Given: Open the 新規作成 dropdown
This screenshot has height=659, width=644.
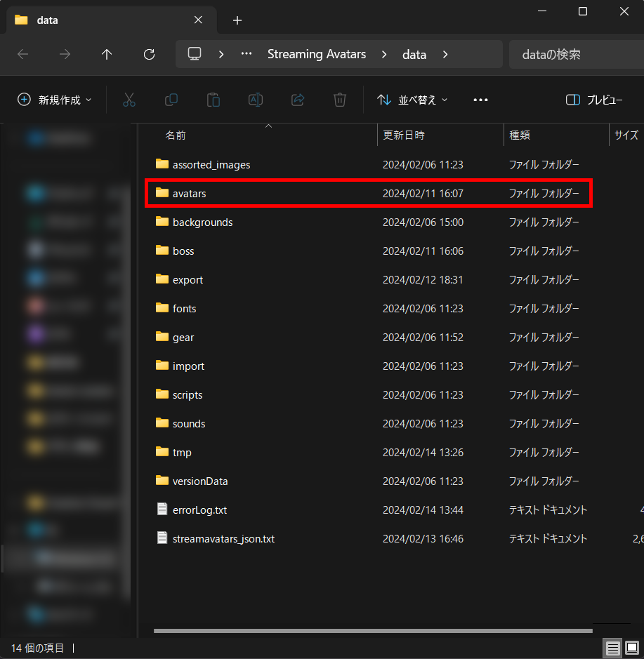Looking at the screenshot, I should pos(53,100).
